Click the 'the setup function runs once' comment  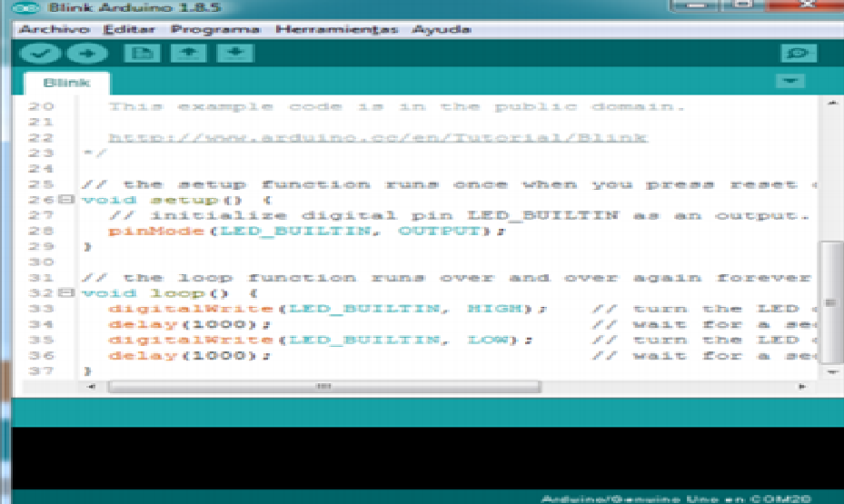click(x=450, y=184)
